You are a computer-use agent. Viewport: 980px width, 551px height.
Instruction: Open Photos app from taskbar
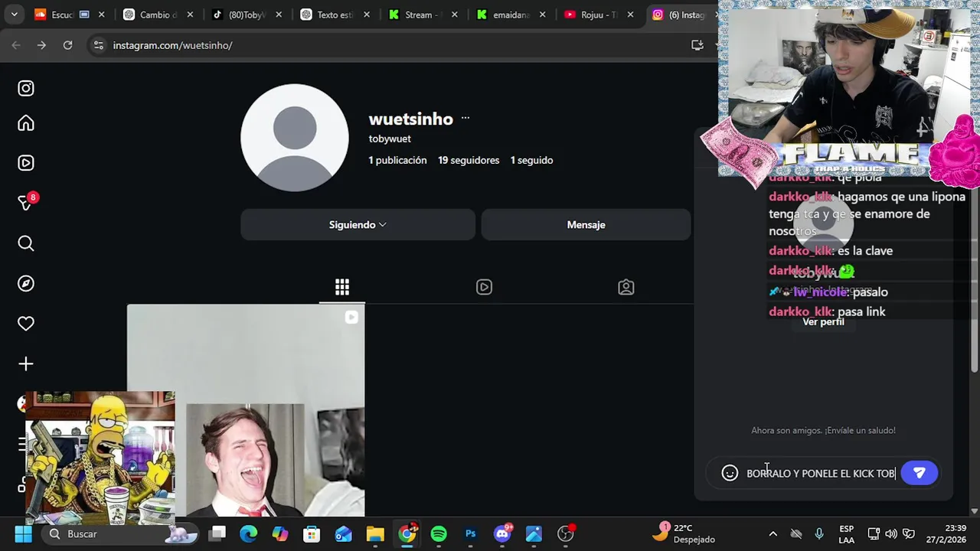pos(534,534)
